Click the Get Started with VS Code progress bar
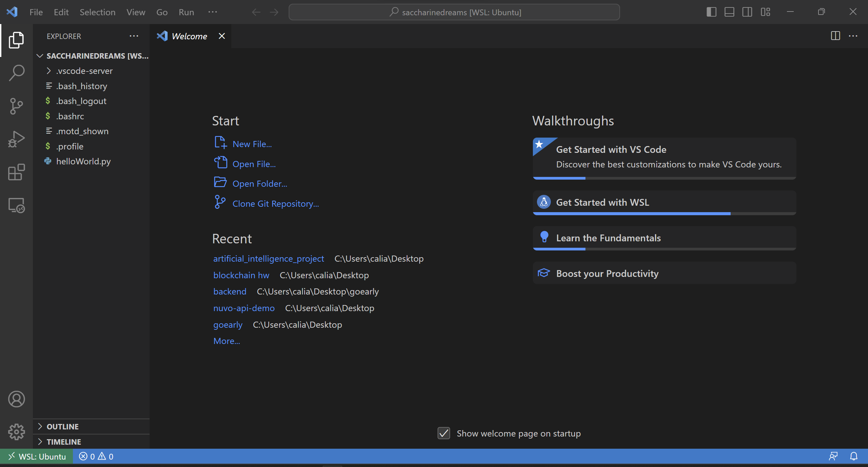 point(664,178)
